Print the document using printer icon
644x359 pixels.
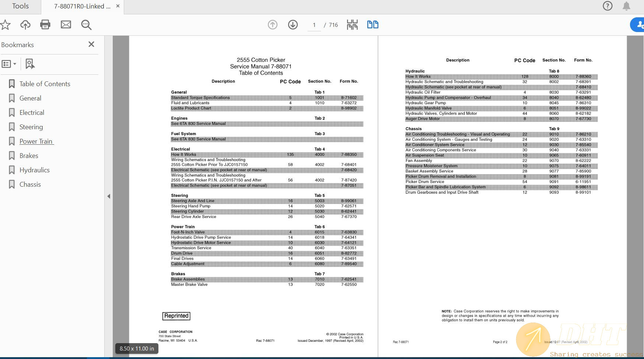(x=45, y=25)
